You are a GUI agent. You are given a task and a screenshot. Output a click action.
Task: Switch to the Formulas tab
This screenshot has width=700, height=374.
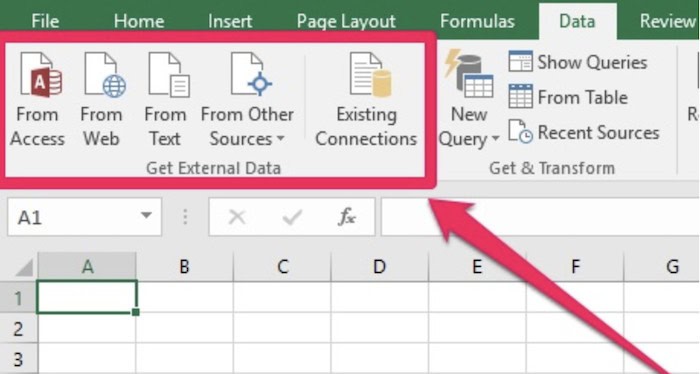click(x=477, y=21)
